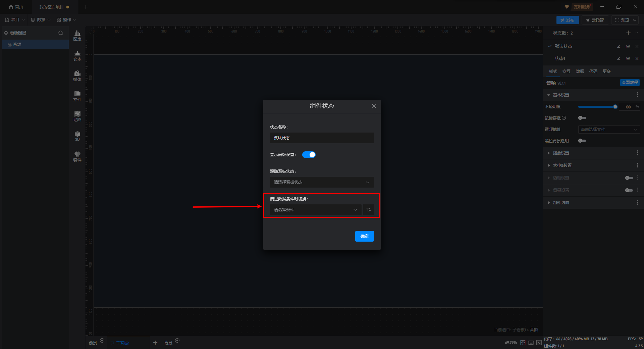Click the 云托管 button

(595, 20)
